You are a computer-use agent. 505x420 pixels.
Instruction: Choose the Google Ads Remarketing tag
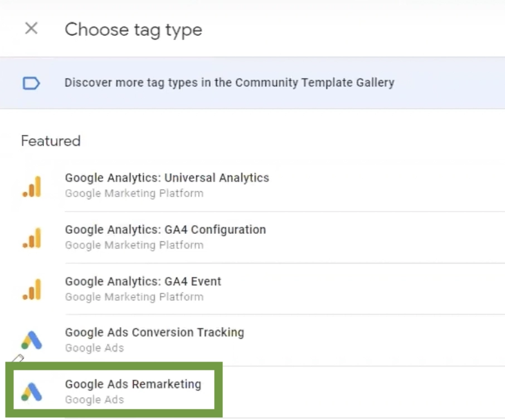133,384
